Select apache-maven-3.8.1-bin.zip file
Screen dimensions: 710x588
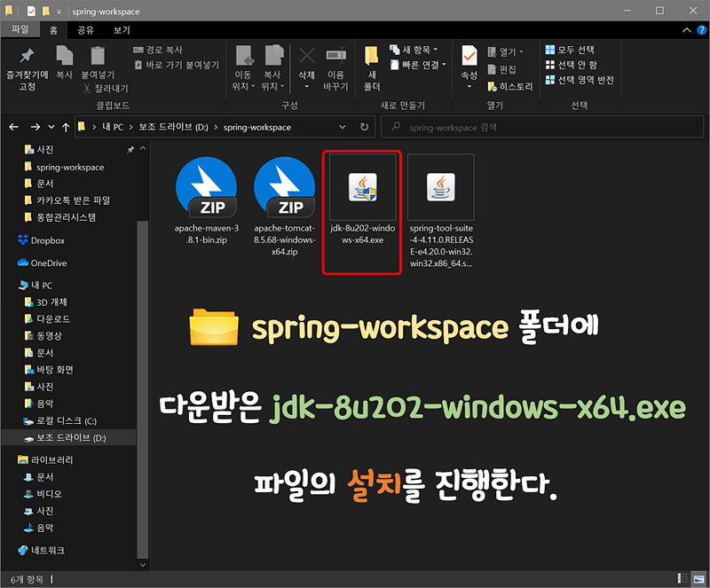pos(207,200)
